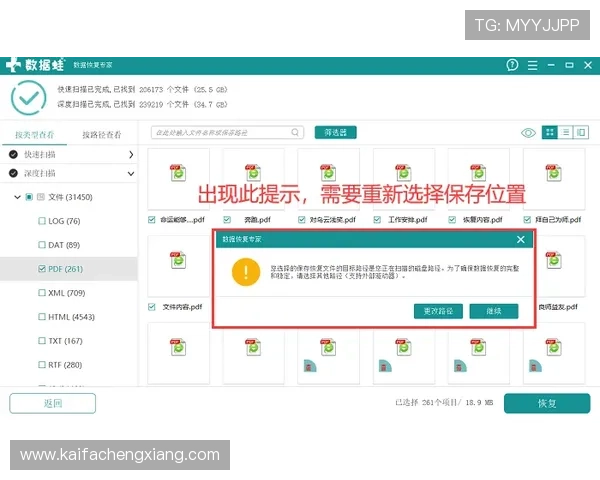Click the yellow warning icon in dialog

tap(246, 272)
